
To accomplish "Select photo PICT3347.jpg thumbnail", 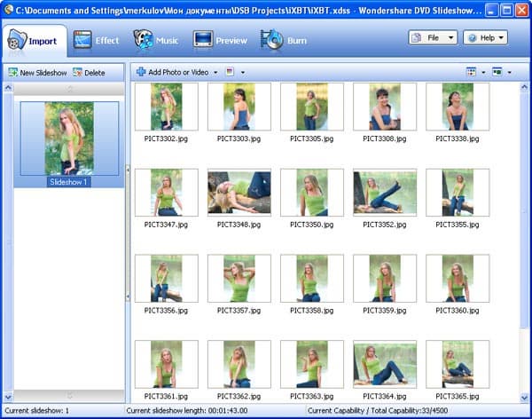I will coord(167,193).
